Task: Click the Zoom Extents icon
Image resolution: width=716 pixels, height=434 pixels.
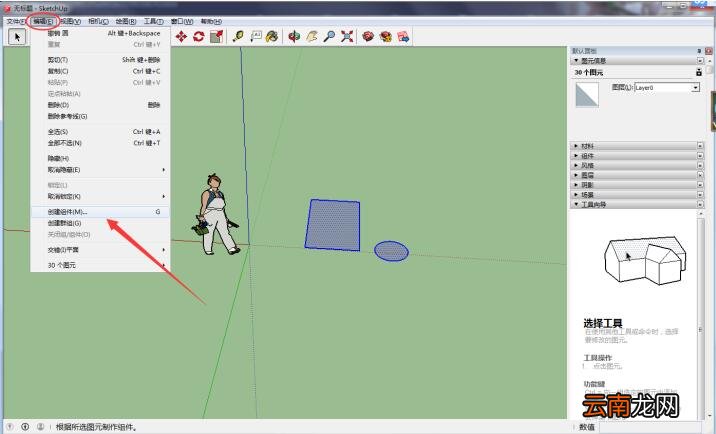Action: (x=347, y=37)
